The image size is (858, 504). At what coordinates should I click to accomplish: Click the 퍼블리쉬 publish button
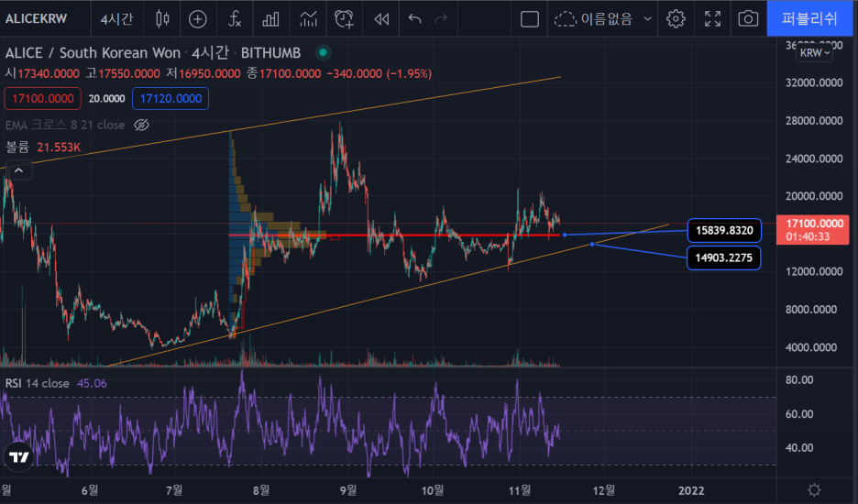click(809, 18)
